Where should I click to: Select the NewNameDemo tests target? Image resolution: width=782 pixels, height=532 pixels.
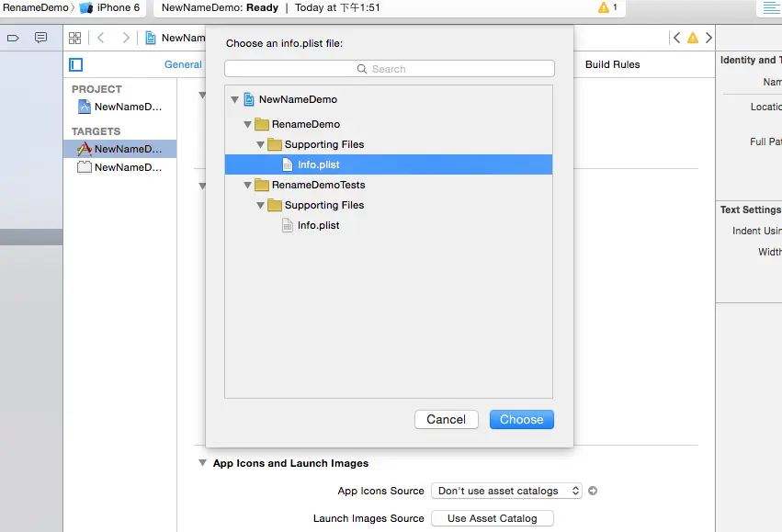(119, 167)
